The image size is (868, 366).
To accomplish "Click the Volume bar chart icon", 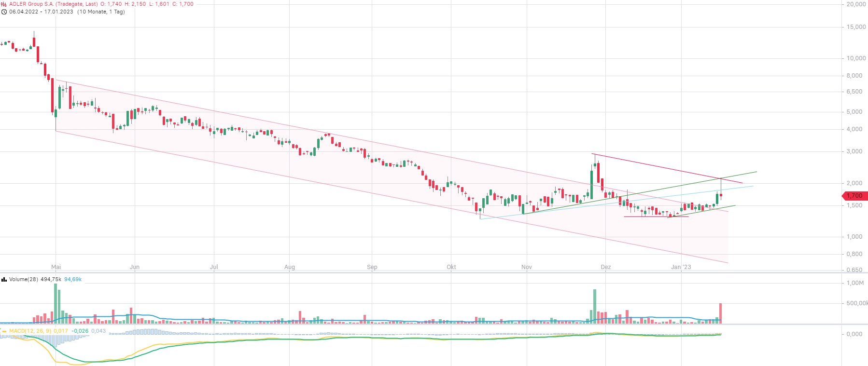I will click(4, 279).
